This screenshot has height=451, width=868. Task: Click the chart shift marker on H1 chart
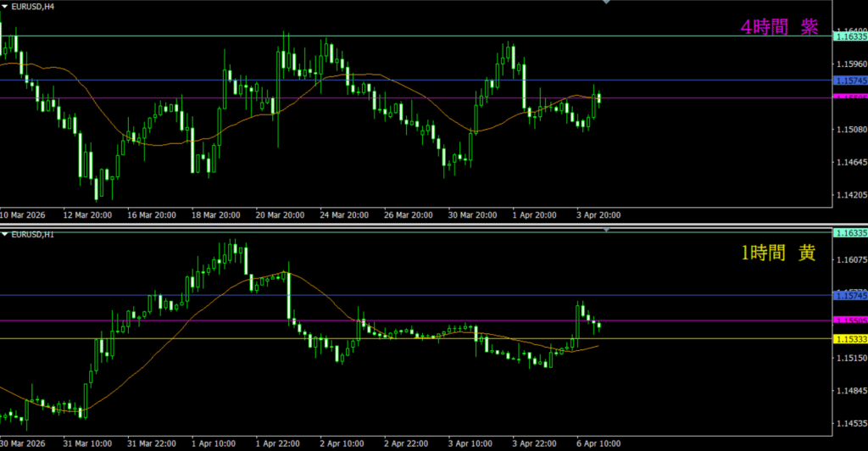[x=606, y=230]
